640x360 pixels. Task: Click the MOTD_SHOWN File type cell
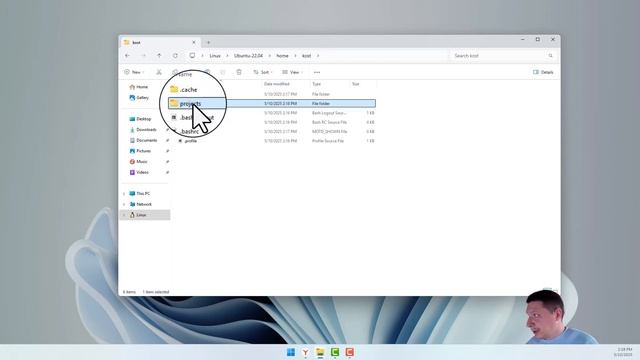329,132
